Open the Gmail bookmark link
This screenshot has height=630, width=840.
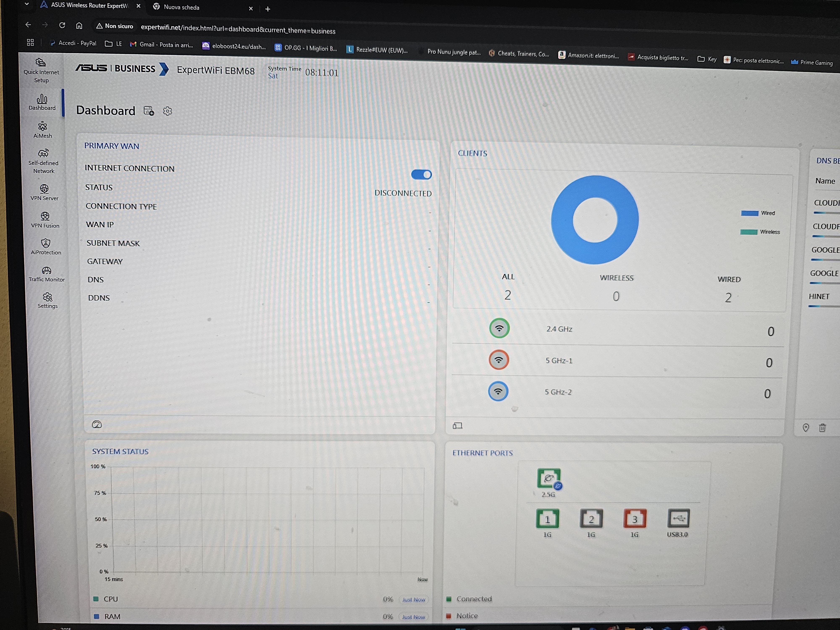click(162, 45)
